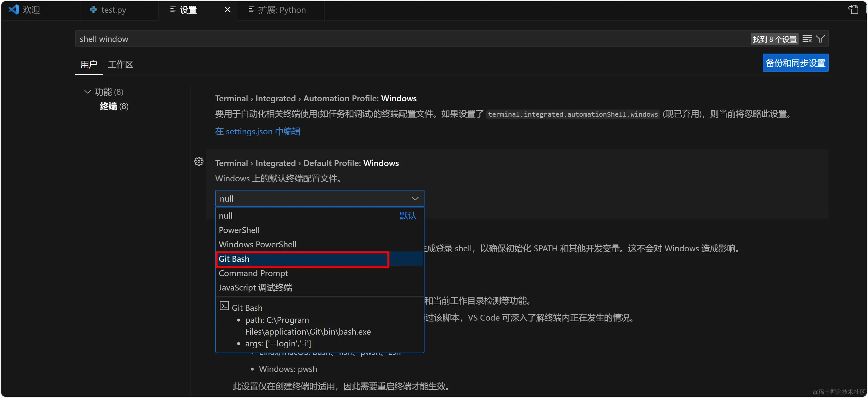
Task: Select Git Bash from the profile dropdown
Action: [302, 259]
